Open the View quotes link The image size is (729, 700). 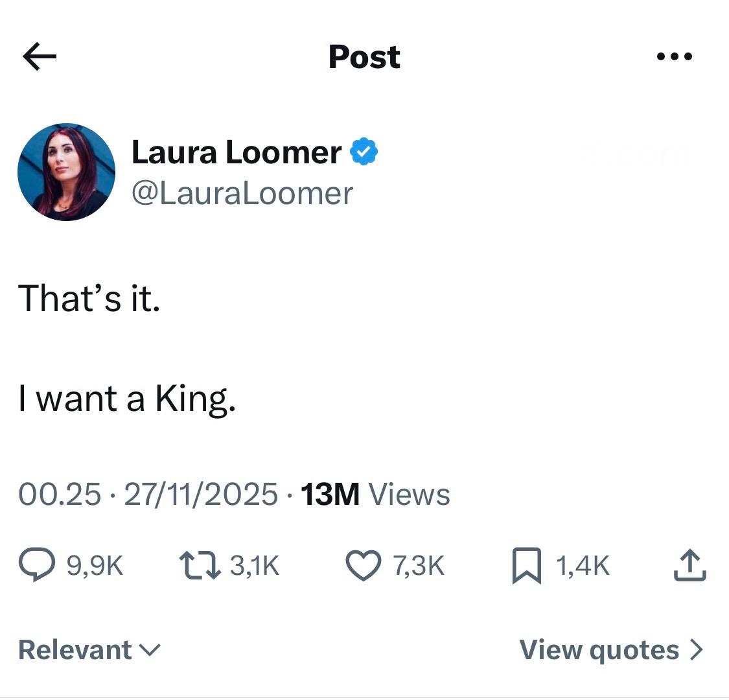tap(599, 649)
